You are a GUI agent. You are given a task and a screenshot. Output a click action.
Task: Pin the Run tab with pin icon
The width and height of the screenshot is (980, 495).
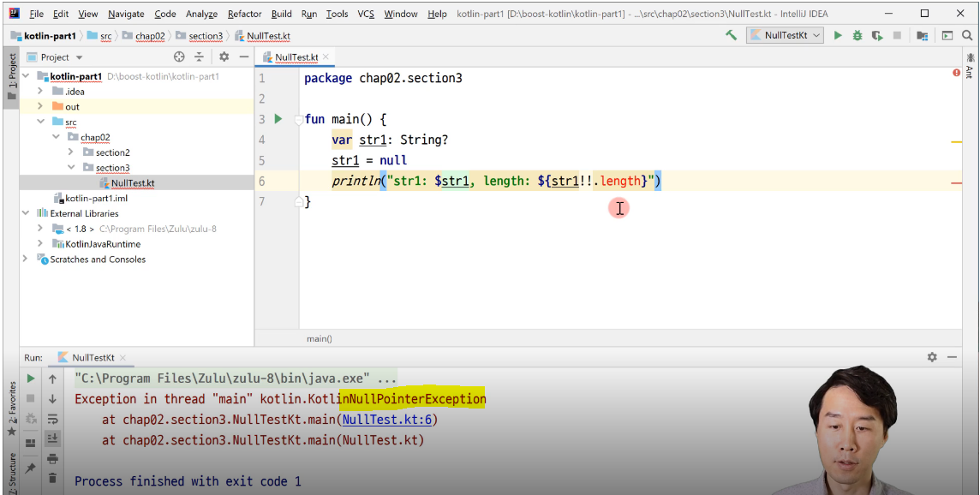(30, 468)
